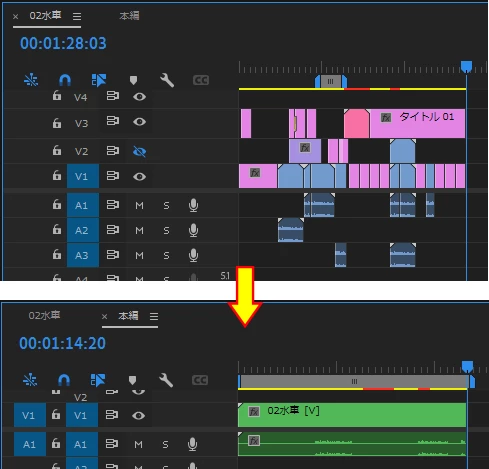The image size is (489, 469).
Task: Toggle A2 track targeting in upper timeline
Action: coord(83,230)
